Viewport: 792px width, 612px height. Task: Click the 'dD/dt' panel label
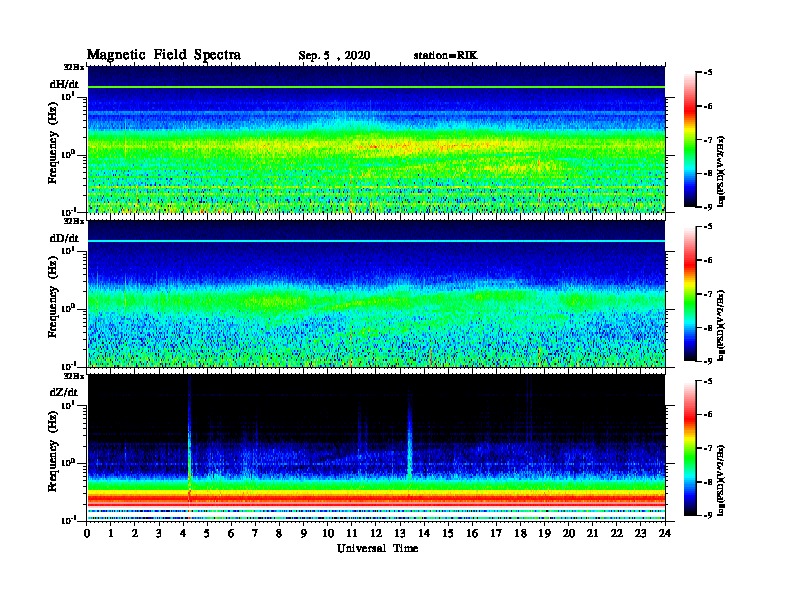coord(64,238)
